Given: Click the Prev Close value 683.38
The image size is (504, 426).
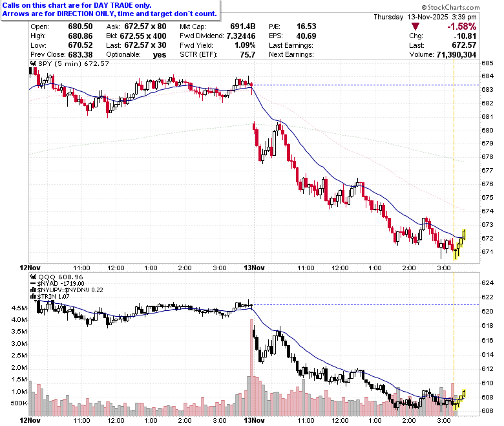Looking at the screenshot, I should 80,55.
